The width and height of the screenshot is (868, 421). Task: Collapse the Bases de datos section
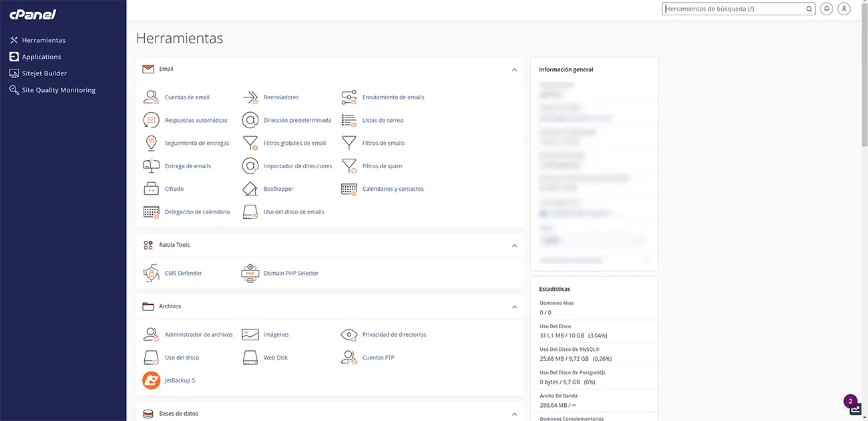[x=514, y=414]
